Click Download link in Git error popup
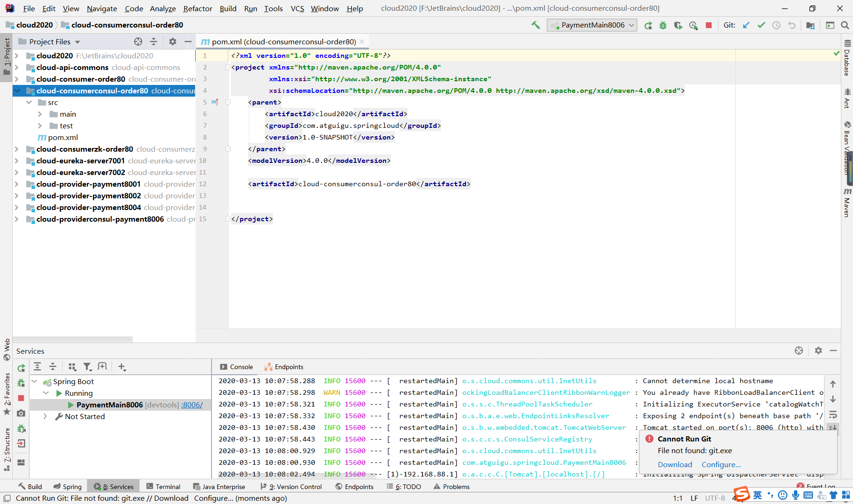Viewport: 853px width, 504px height. click(x=675, y=464)
